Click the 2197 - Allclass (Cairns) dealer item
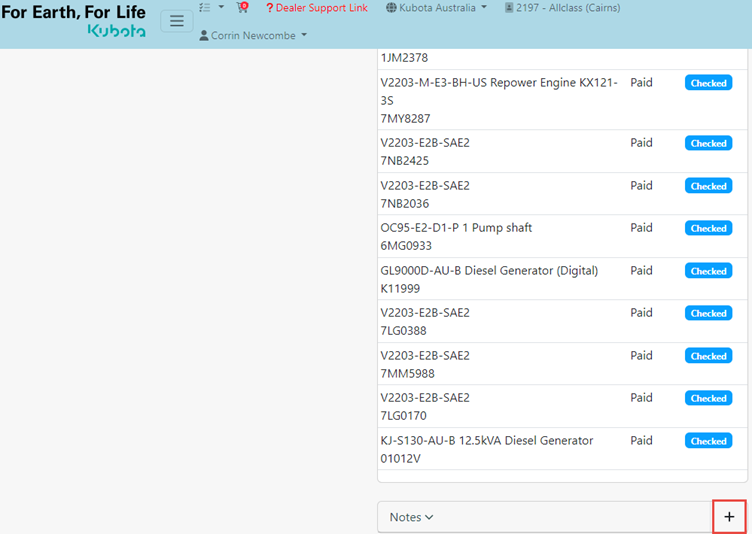The height and width of the screenshot is (534, 752). point(562,8)
